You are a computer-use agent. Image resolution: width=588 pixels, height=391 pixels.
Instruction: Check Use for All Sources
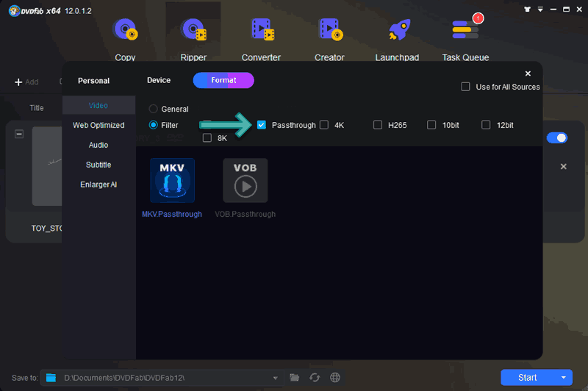point(465,87)
